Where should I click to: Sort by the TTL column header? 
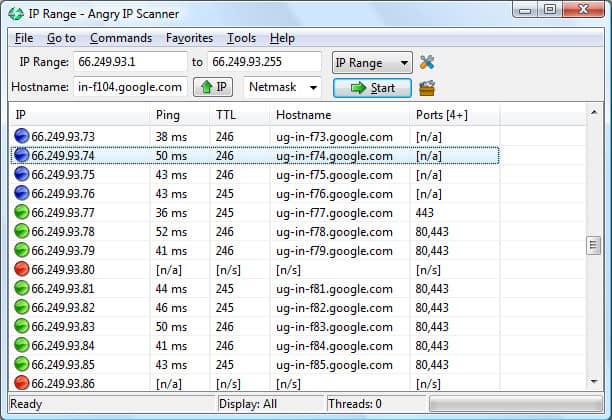(x=240, y=115)
